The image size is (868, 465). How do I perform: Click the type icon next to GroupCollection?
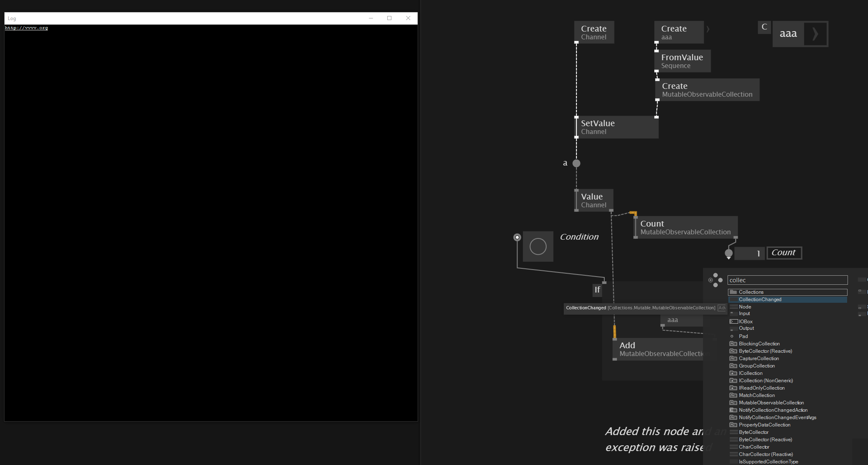click(733, 366)
